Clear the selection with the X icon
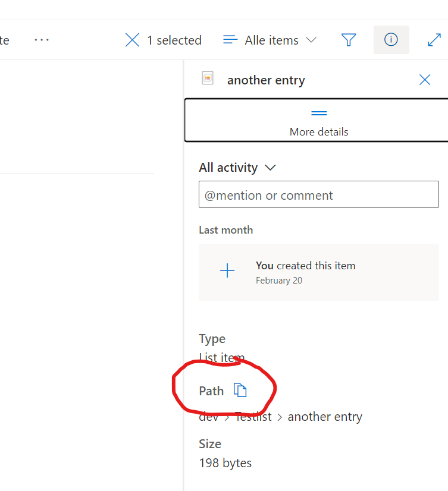Screen dimensions: 448x491 click(x=132, y=40)
